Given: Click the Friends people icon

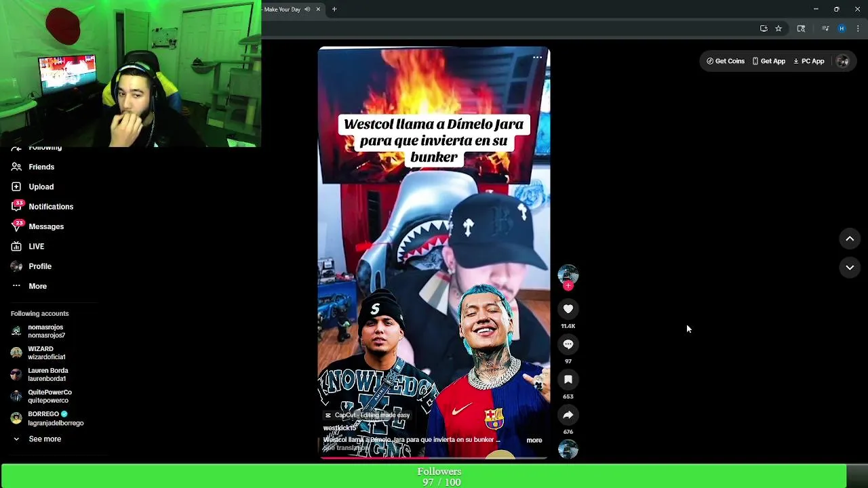Looking at the screenshot, I should 16,167.
